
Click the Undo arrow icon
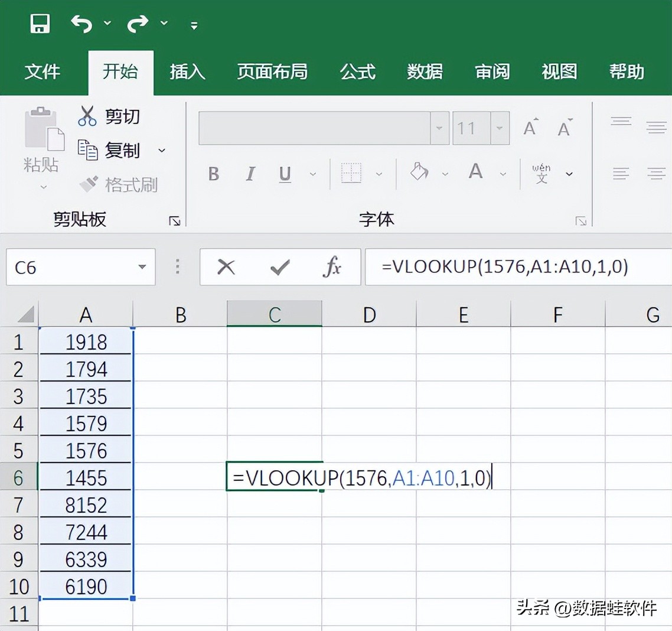tap(81, 24)
